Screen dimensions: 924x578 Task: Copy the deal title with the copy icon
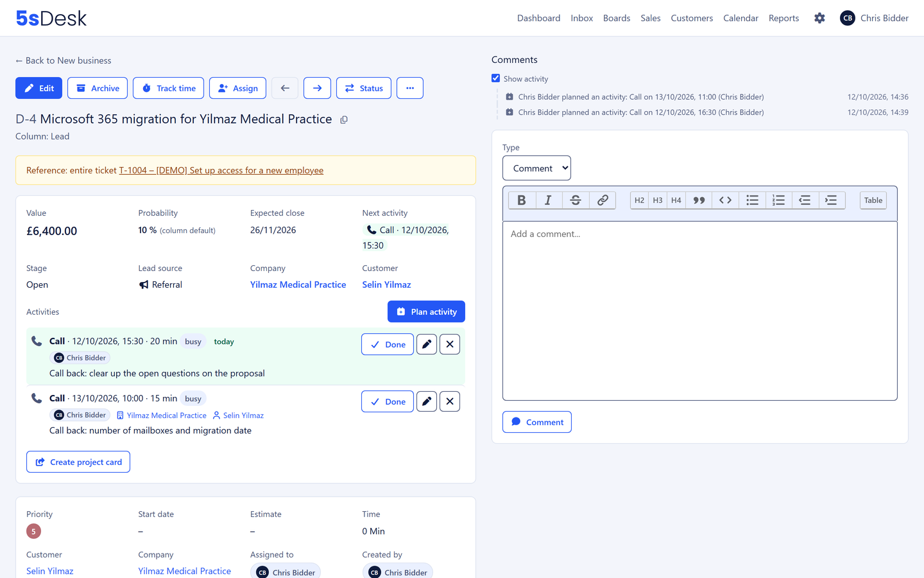pos(344,120)
